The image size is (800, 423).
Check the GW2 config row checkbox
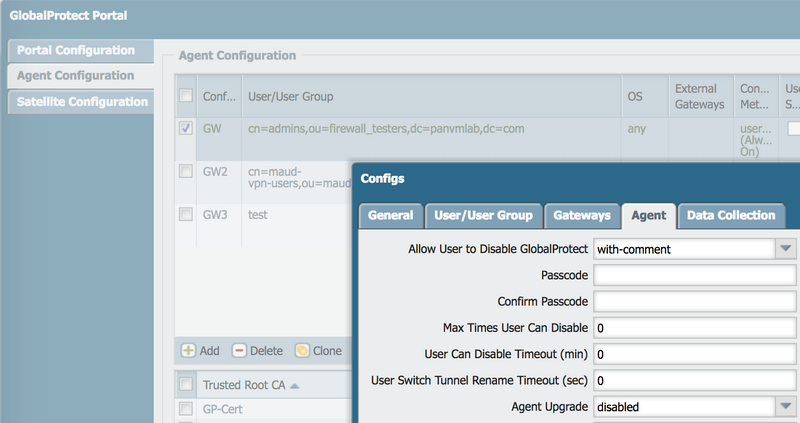[186, 171]
